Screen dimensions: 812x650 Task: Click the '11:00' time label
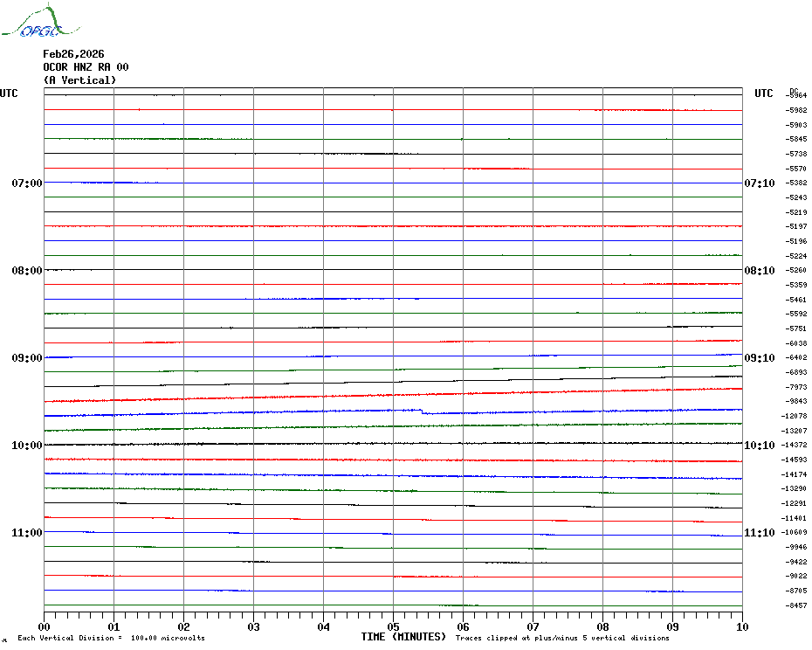pyautogui.click(x=27, y=533)
